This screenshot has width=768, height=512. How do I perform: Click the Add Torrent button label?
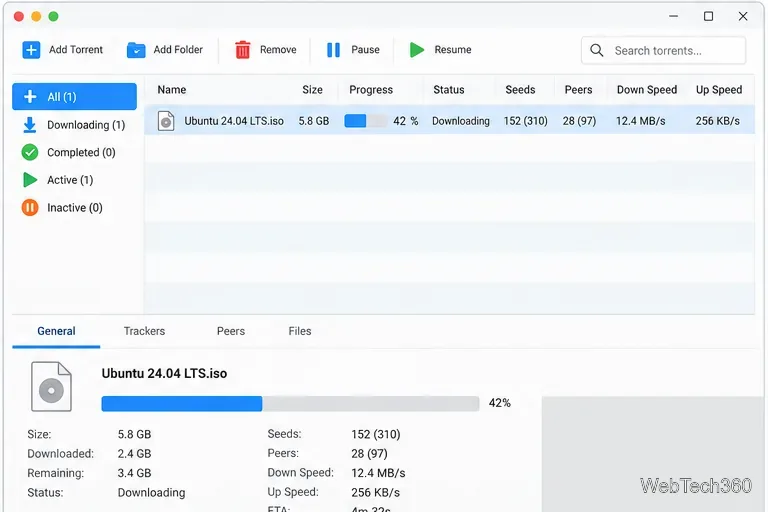click(x=76, y=50)
